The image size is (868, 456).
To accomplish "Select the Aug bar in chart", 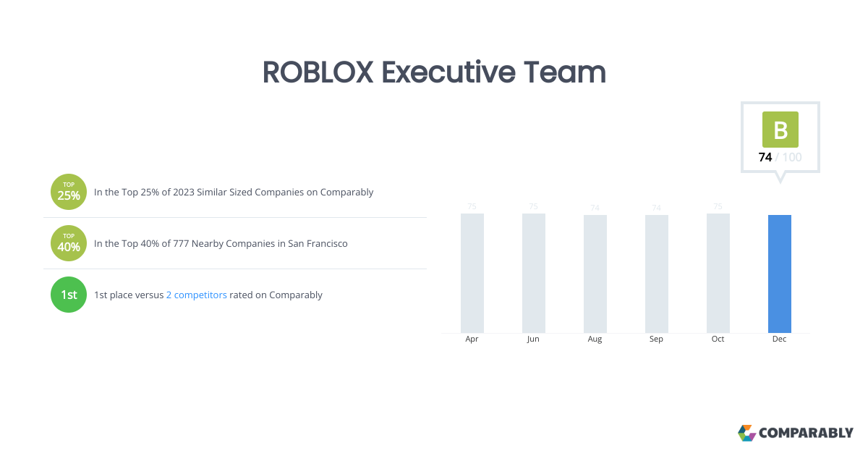I will coord(595,274).
